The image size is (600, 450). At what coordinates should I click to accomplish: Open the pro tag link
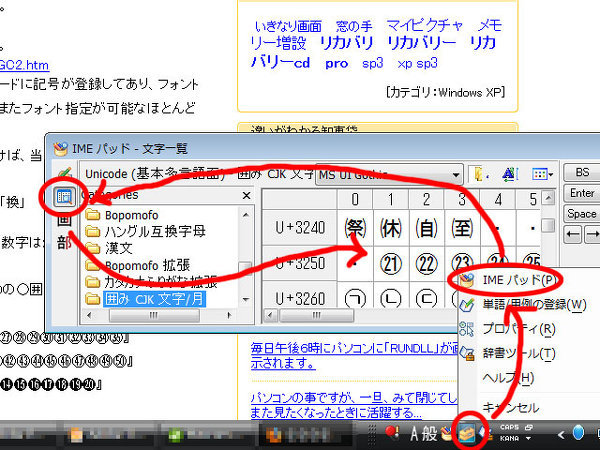pos(337,63)
